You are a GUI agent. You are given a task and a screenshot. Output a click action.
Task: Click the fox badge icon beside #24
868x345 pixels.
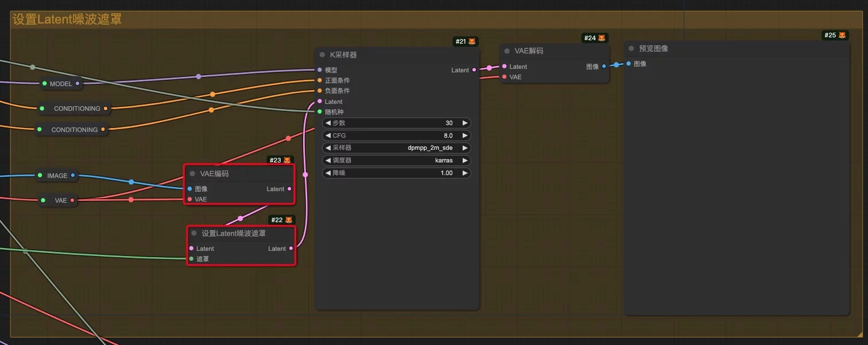[602, 38]
